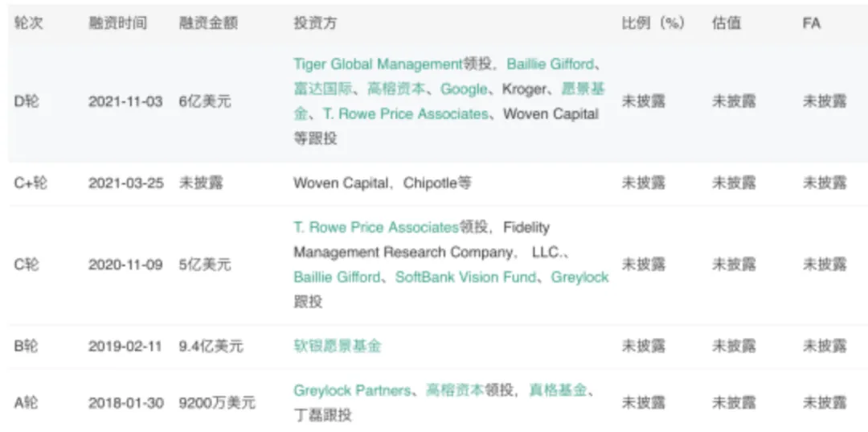
Task: Click the 2019-02-11 date cell
Action: click(125, 346)
